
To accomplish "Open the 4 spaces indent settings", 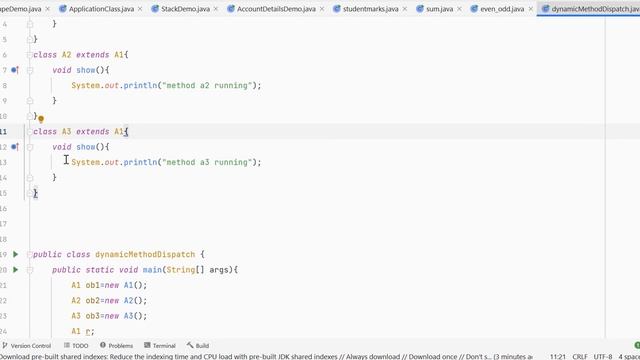I will click(629, 357).
